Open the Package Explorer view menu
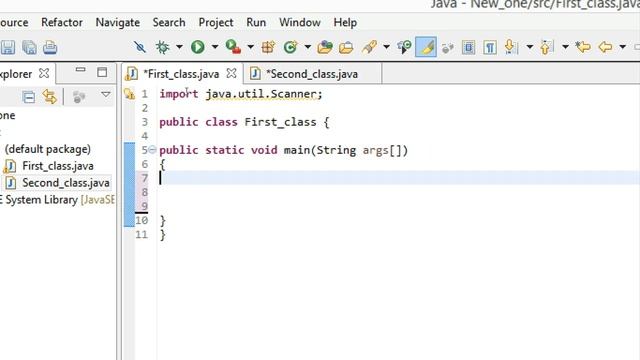This screenshot has width=640, height=360. coord(106,95)
